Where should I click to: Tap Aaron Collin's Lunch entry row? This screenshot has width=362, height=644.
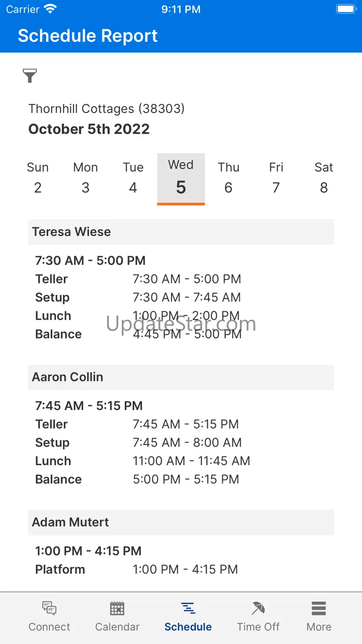143,461
